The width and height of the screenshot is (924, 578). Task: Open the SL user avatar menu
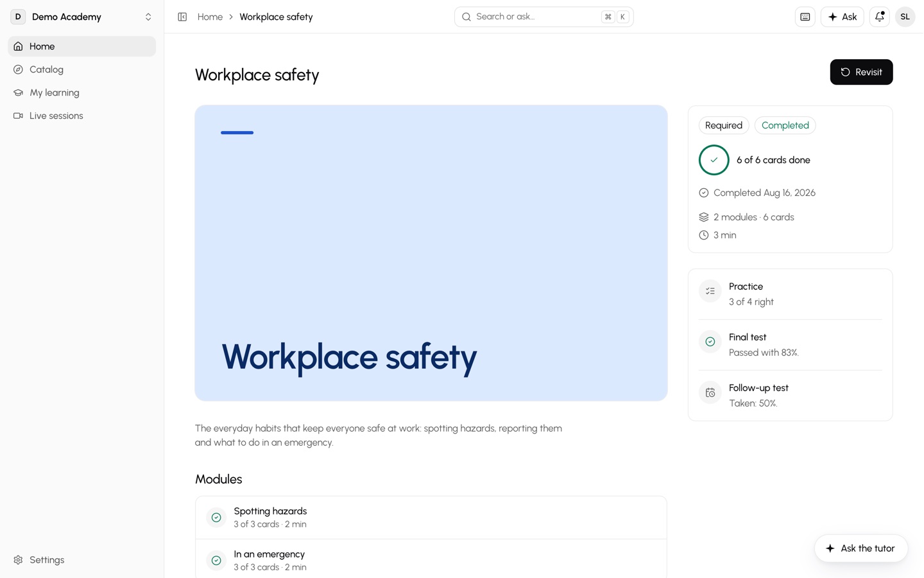click(x=905, y=17)
